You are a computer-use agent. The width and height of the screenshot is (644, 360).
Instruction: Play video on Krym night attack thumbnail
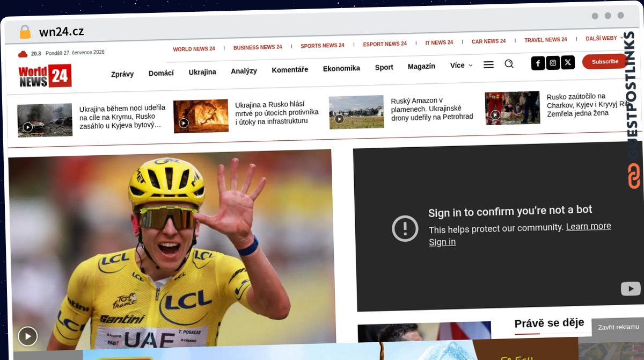(x=27, y=127)
